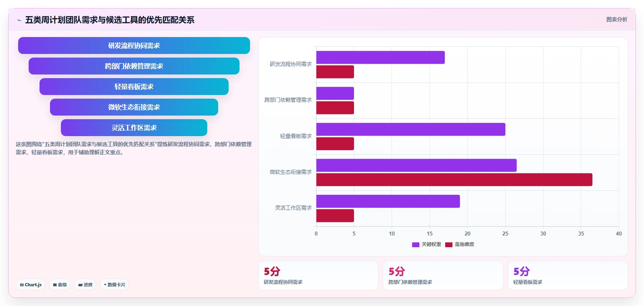The image size is (644, 306).
Task: Click the 进度 tag chip
Action: pos(85,285)
